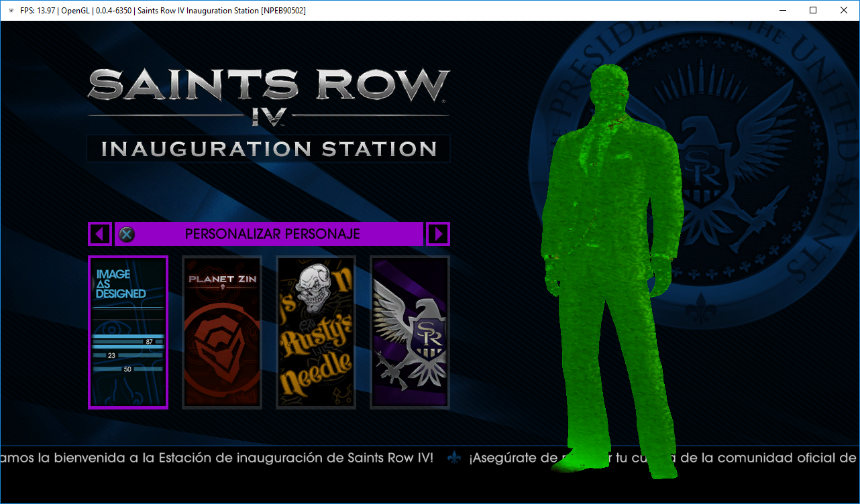
Task: Click the right arrow beside Personalizar Personaje
Action: (x=438, y=234)
